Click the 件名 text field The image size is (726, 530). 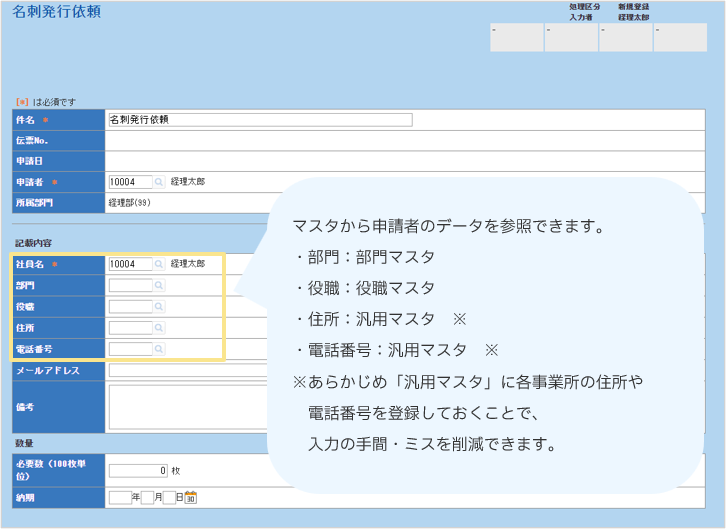tap(260, 119)
